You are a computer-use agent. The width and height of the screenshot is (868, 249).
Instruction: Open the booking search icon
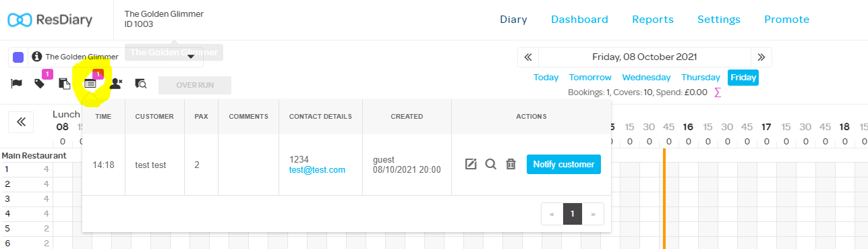(x=140, y=84)
